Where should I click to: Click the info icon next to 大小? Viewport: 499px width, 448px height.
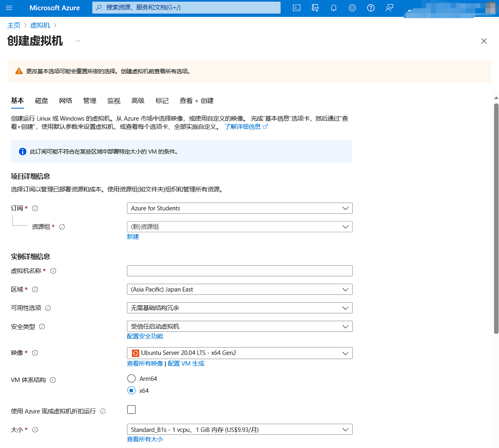35,430
